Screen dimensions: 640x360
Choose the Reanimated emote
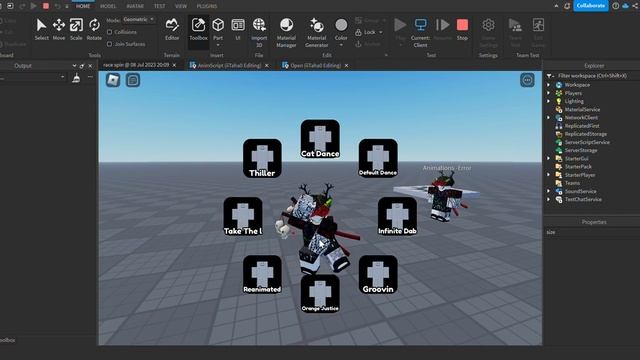(x=262, y=275)
